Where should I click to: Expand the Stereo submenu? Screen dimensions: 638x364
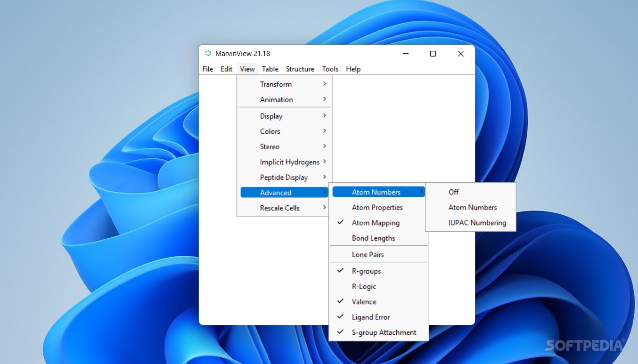284,146
